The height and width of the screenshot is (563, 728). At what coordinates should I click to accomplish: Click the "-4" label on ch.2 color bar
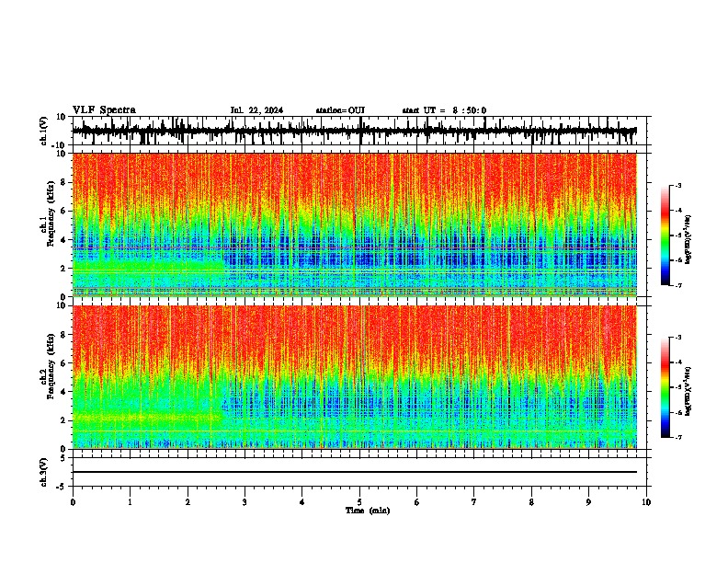(x=677, y=362)
